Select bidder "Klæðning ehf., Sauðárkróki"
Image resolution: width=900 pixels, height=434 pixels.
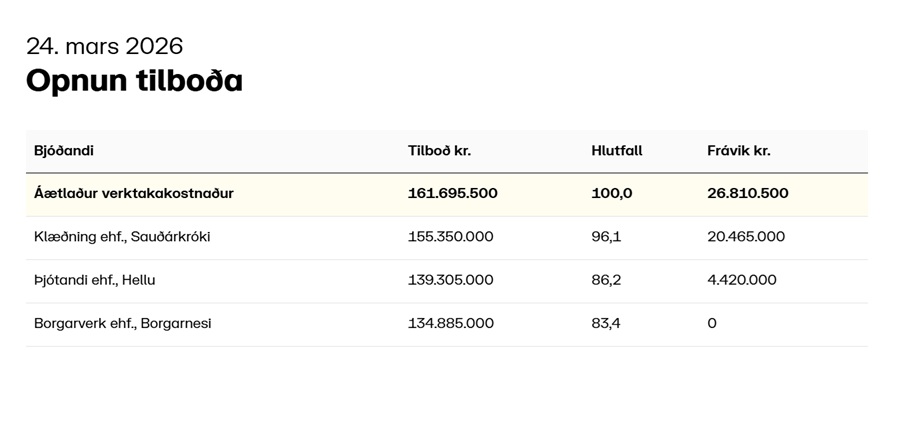(122, 237)
